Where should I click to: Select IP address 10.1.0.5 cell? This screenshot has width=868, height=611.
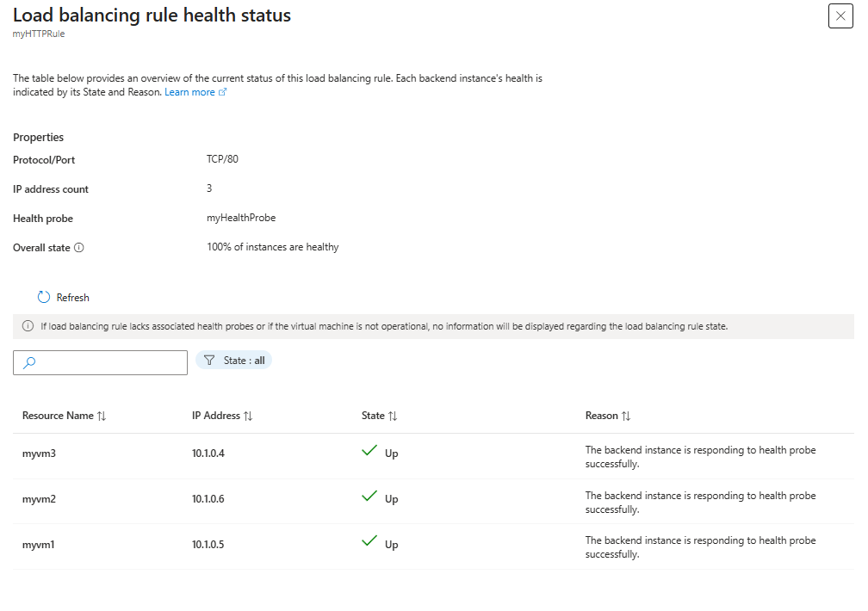coord(208,544)
